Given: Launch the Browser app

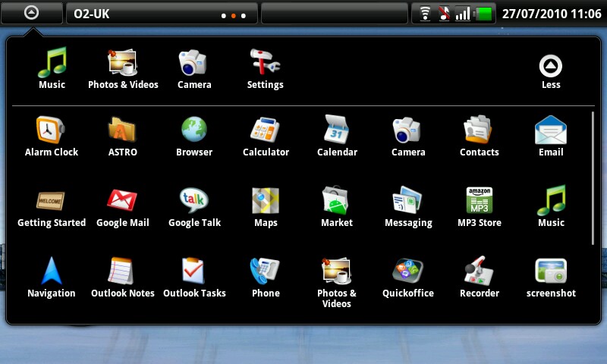Looking at the screenshot, I should [x=194, y=136].
